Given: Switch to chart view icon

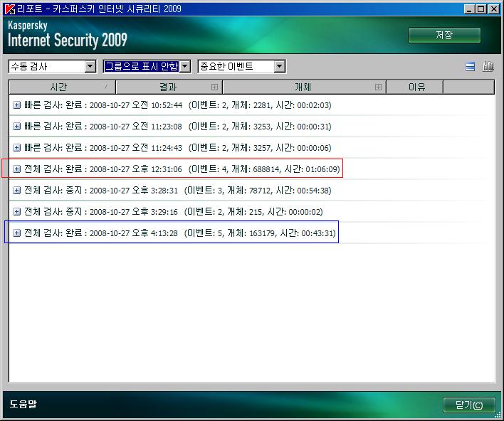Looking at the screenshot, I should coord(488,66).
